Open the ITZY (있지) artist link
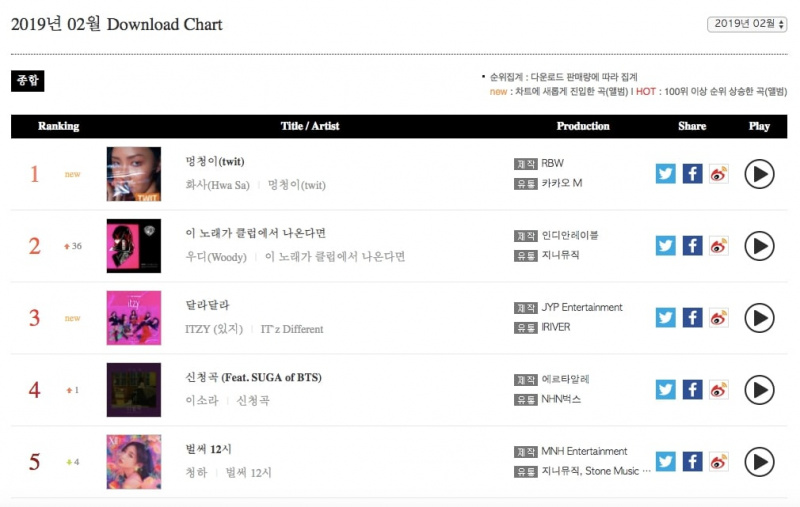 (214, 329)
